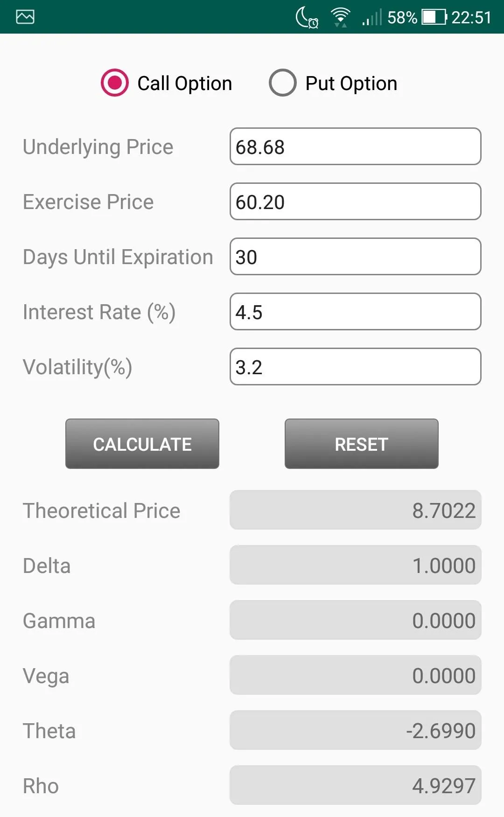This screenshot has height=817, width=504.
Task: Tap the night mode alarm icon
Action: tap(307, 18)
